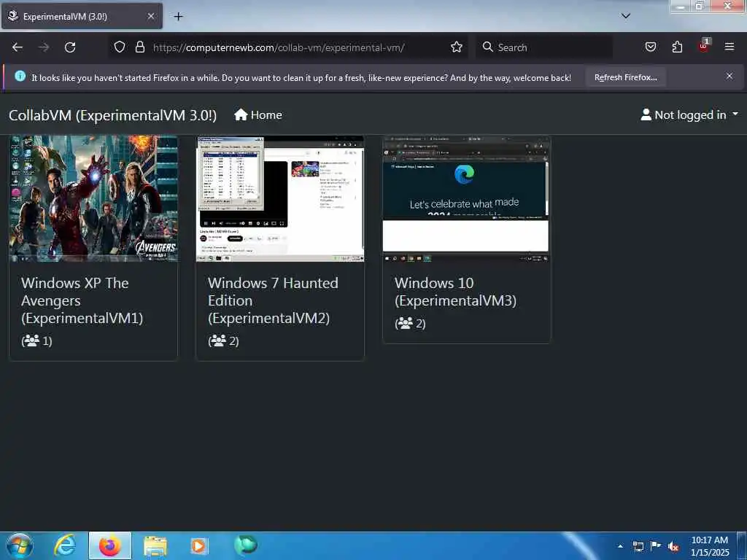Click the padlock site security icon
Screen dimensions: 747x560
point(139,47)
